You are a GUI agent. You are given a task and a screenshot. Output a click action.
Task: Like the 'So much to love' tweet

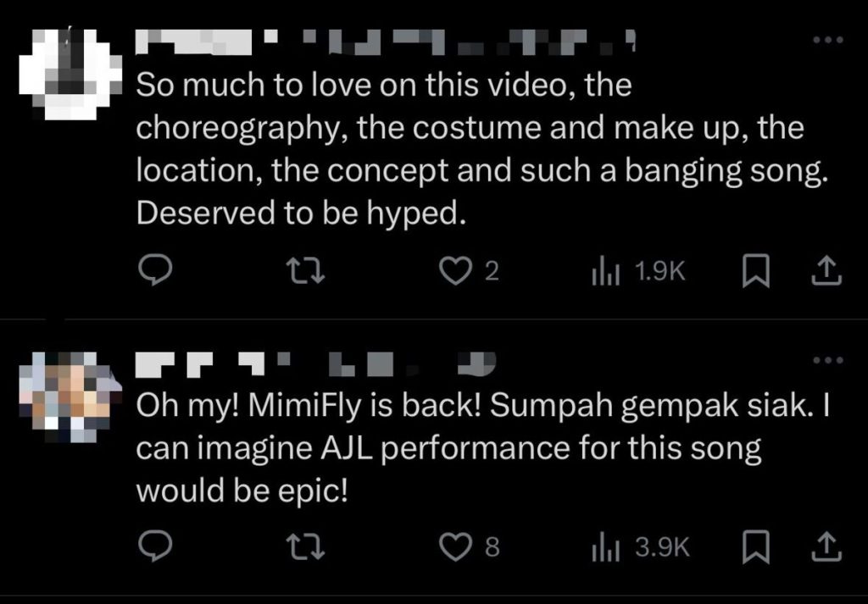tap(456, 270)
